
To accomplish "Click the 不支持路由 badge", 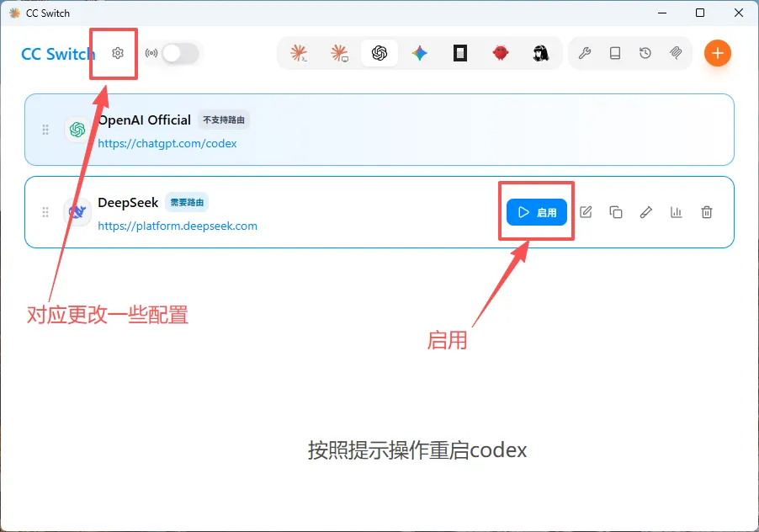I will point(224,120).
